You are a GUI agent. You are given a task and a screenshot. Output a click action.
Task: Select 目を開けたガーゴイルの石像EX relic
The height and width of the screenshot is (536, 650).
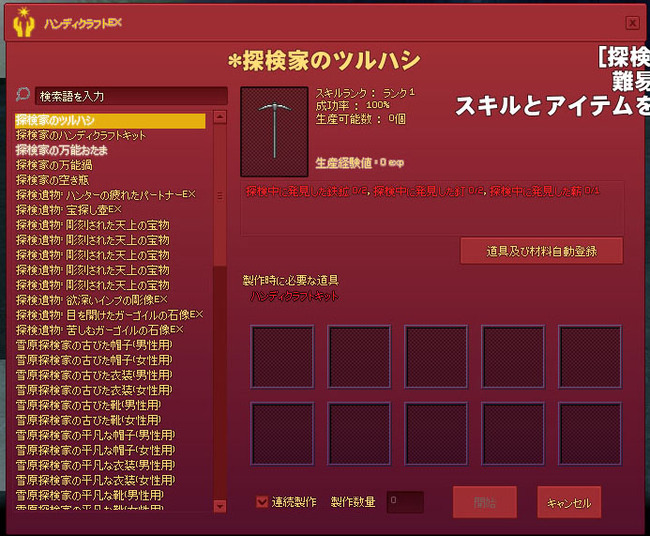click(x=109, y=315)
